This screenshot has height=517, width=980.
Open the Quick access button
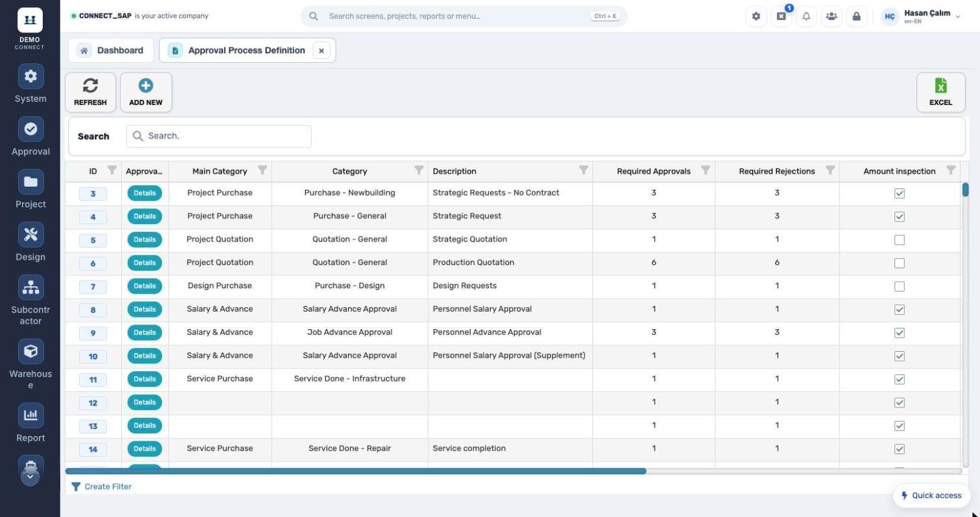931,496
